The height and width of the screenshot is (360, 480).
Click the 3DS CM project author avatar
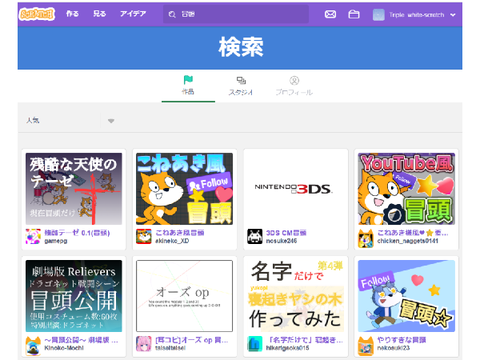tap(255, 237)
